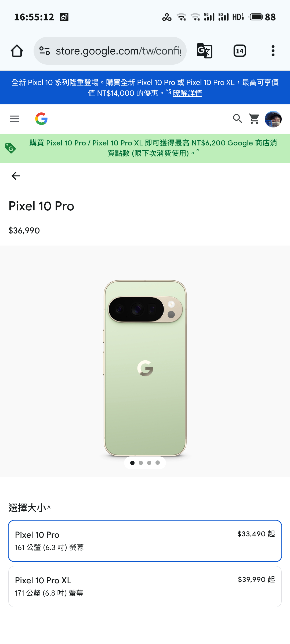The width and height of the screenshot is (290, 644).
Task: Select the Pixel 10 Pro size option
Action: tap(145, 541)
